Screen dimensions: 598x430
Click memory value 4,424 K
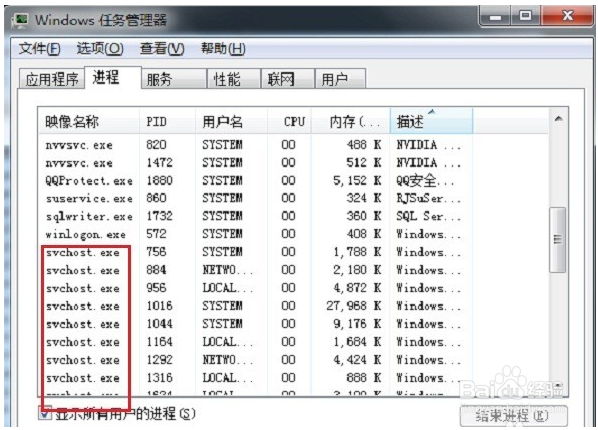[357, 360]
